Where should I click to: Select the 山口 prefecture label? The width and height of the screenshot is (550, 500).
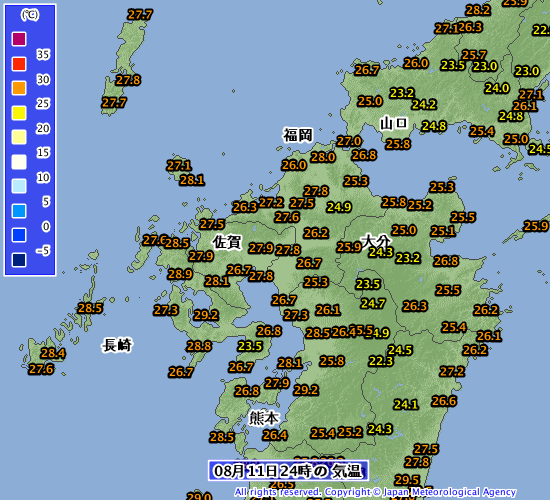click(394, 123)
